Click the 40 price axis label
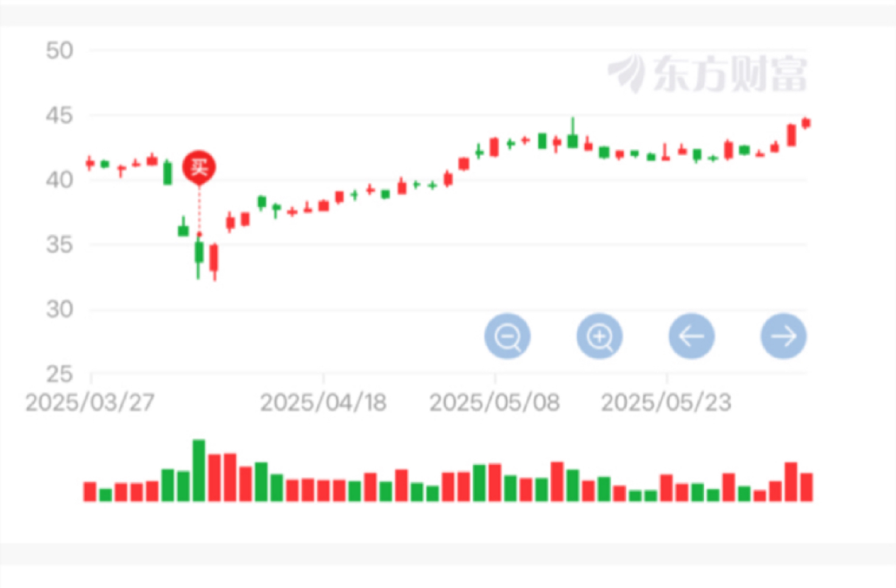The image size is (896, 588). [x=59, y=180]
